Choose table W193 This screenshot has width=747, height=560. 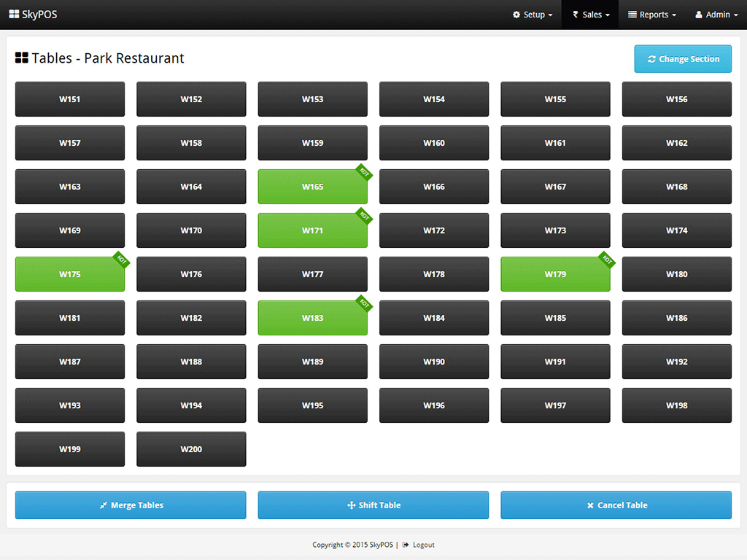[70, 405]
